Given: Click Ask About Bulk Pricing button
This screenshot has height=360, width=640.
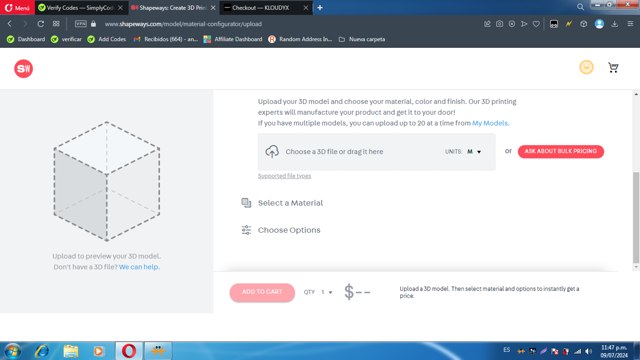Looking at the screenshot, I should [x=560, y=151].
